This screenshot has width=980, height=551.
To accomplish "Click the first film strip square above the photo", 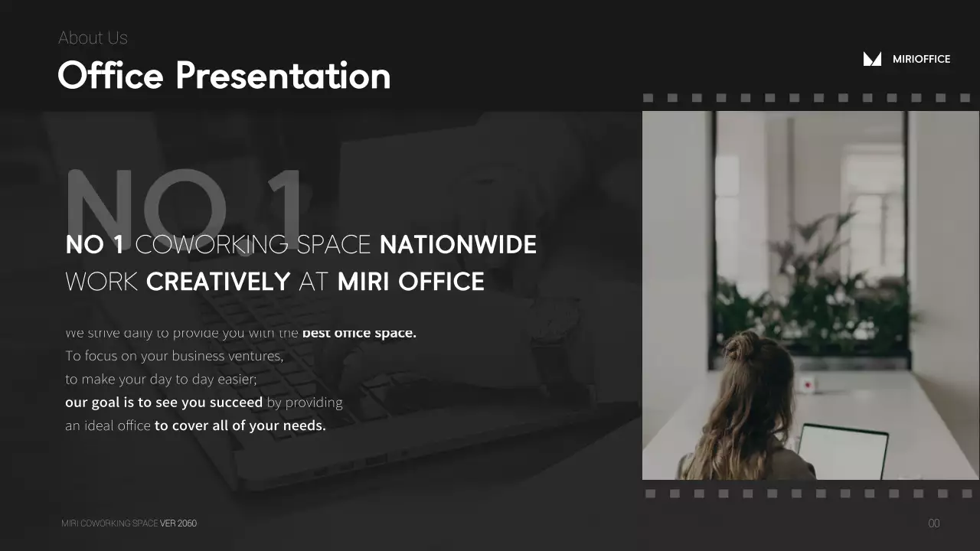I will point(648,98).
